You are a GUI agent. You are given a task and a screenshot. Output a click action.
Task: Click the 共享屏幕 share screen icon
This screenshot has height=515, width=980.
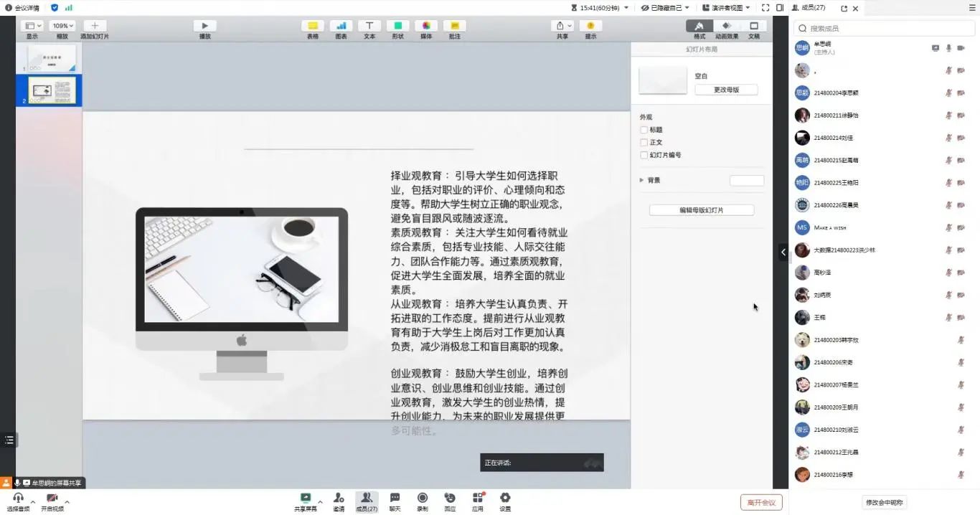click(x=306, y=499)
